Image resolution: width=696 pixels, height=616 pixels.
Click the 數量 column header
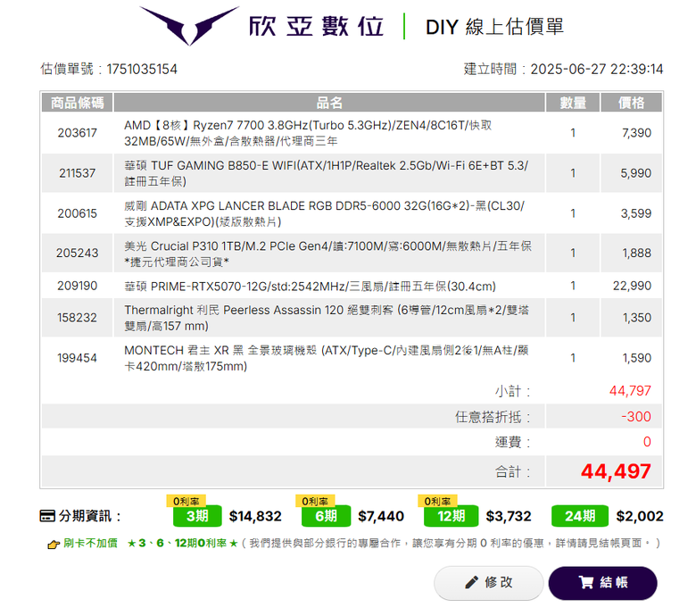tap(573, 103)
